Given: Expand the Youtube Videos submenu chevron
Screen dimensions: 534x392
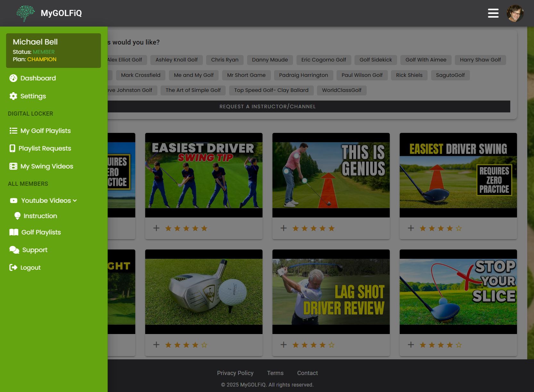Looking at the screenshot, I should click(x=75, y=200).
